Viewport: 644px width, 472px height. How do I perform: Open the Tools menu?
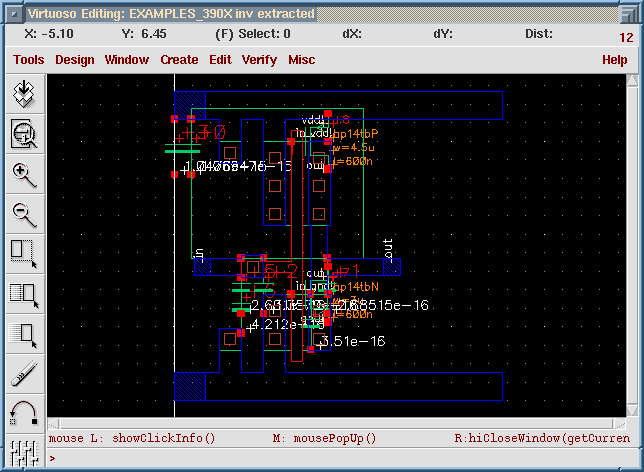(28, 60)
